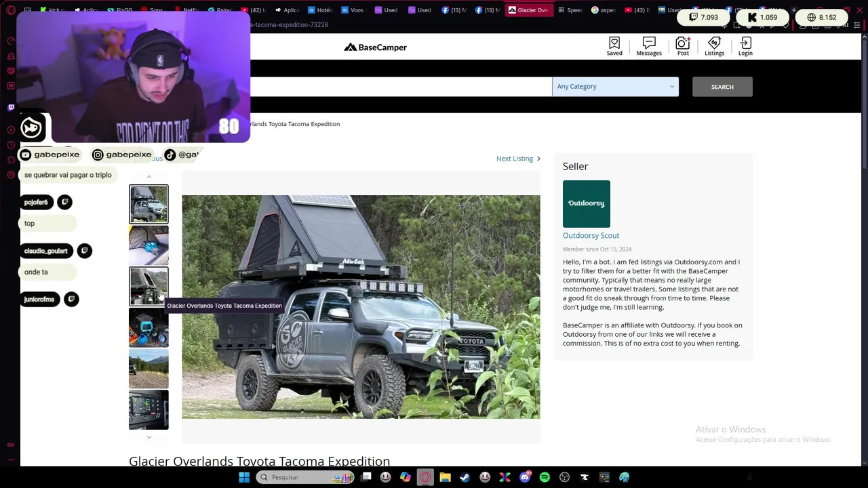This screenshot has height=488, width=868.
Task: Switch to the Speed browser tab
Action: pyautogui.click(x=570, y=10)
